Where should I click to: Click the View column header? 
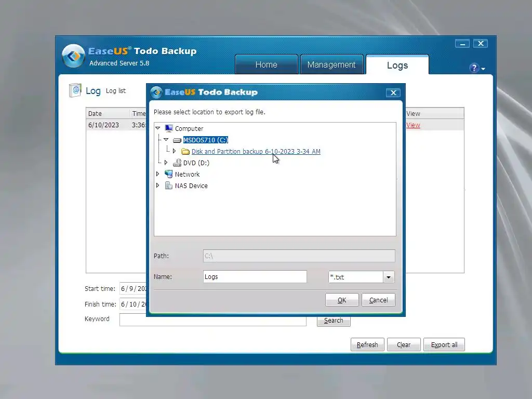(435, 114)
